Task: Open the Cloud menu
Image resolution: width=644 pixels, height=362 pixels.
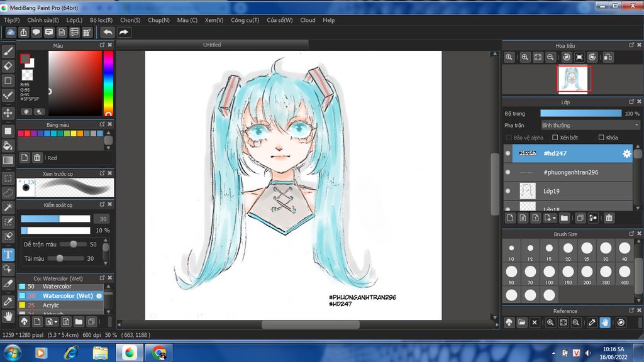Action: pyautogui.click(x=308, y=20)
